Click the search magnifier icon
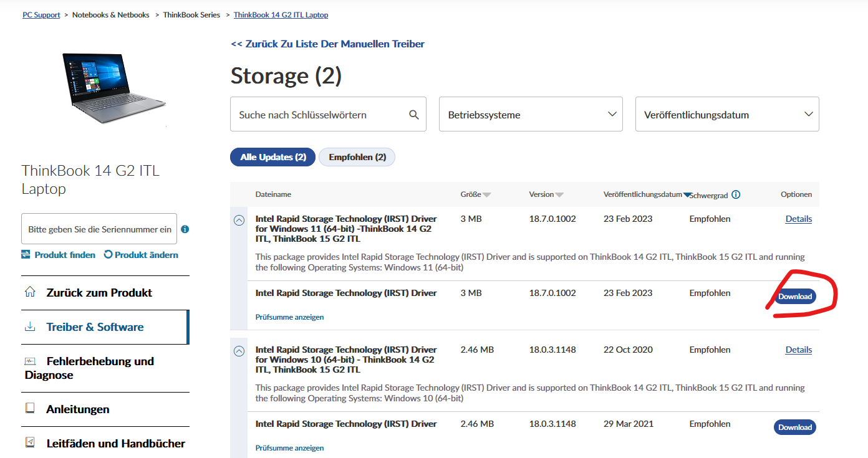 [413, 115]
